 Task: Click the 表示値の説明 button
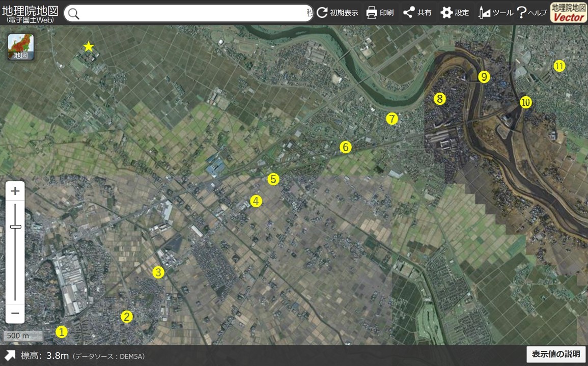(556, 354)
